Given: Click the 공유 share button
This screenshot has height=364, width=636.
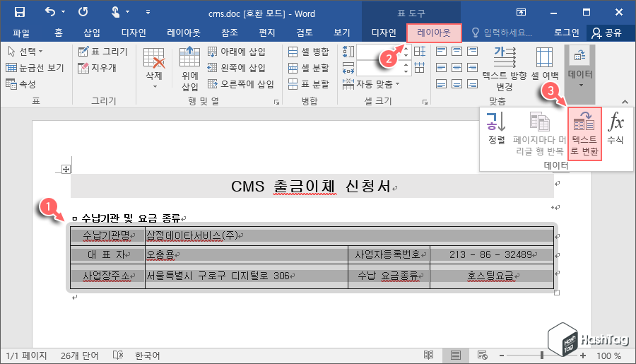Looking at the screenshot, I should [x=606, y=33].
